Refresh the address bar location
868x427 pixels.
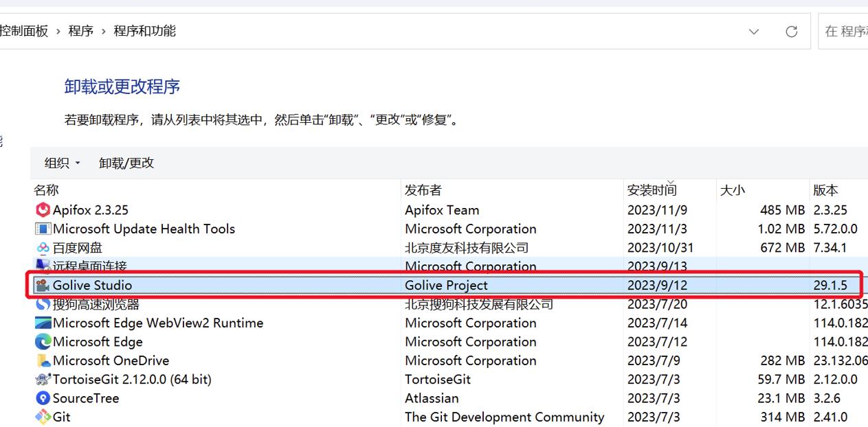tap(792, 32)
